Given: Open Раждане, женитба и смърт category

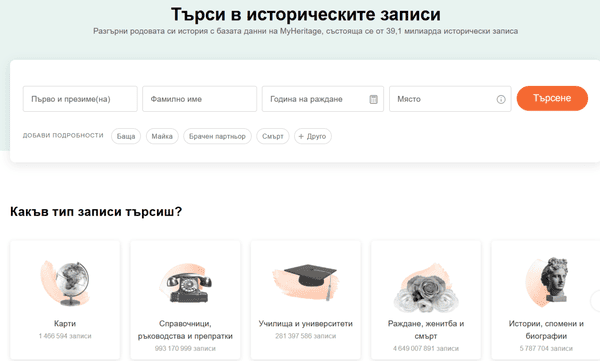Looking at the screenshot, I should (426, 330).
